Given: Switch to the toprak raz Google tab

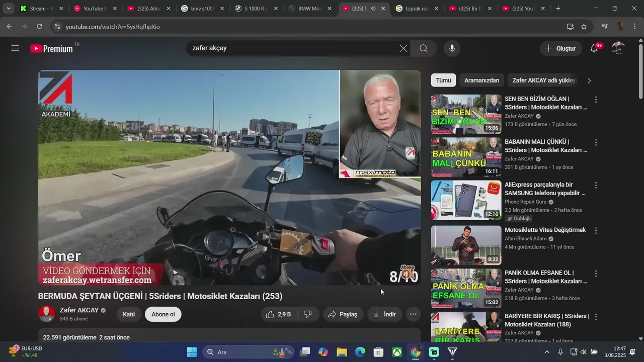Looking at the screenshot, I should point(412,9).
